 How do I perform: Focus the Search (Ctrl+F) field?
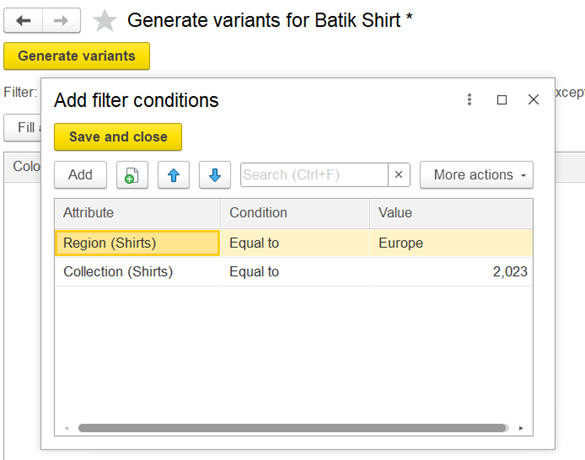[314, 175]
